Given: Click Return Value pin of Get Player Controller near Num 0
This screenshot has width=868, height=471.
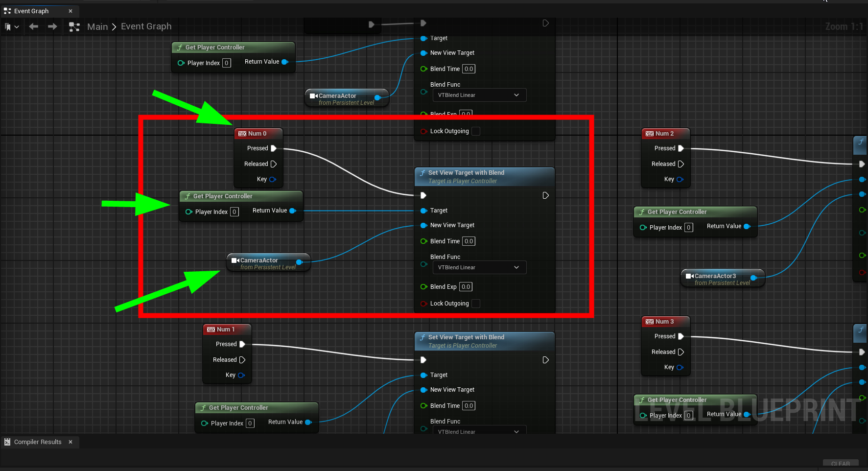Looking at the screenshot, I should (x=293, y=211).
